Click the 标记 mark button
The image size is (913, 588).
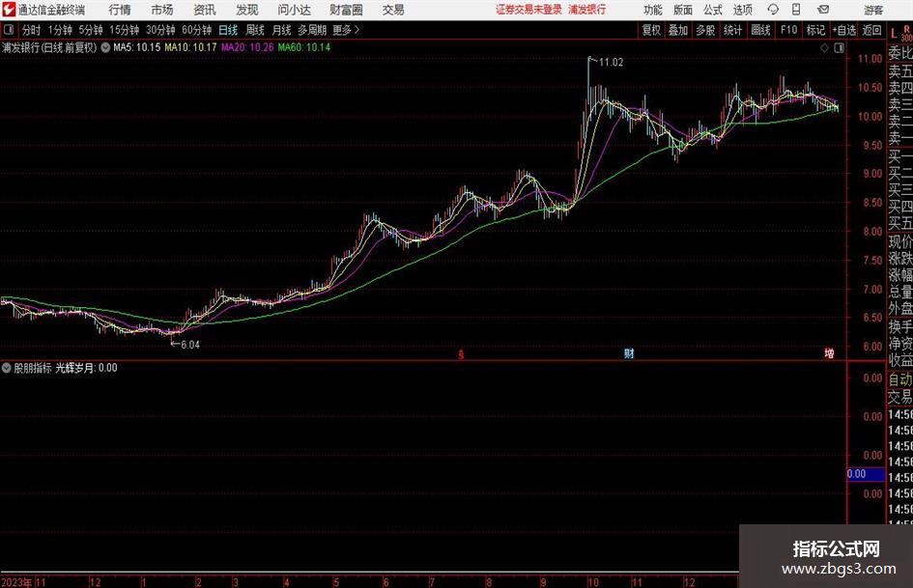815,30
